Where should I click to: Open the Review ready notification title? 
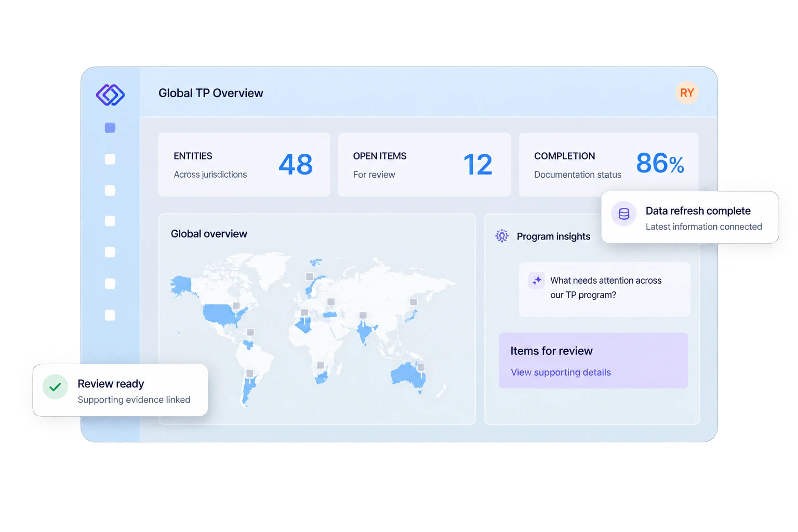111,384
